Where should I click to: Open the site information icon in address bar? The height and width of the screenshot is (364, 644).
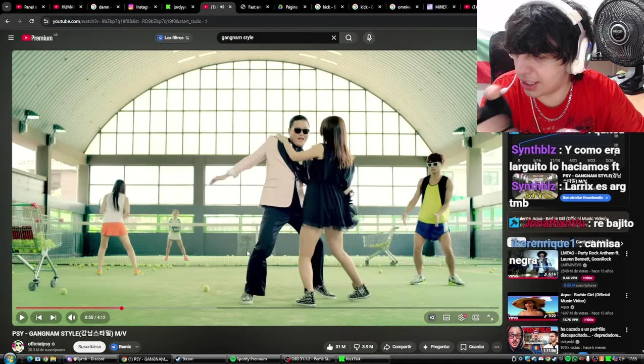click(x=46, y=21)
